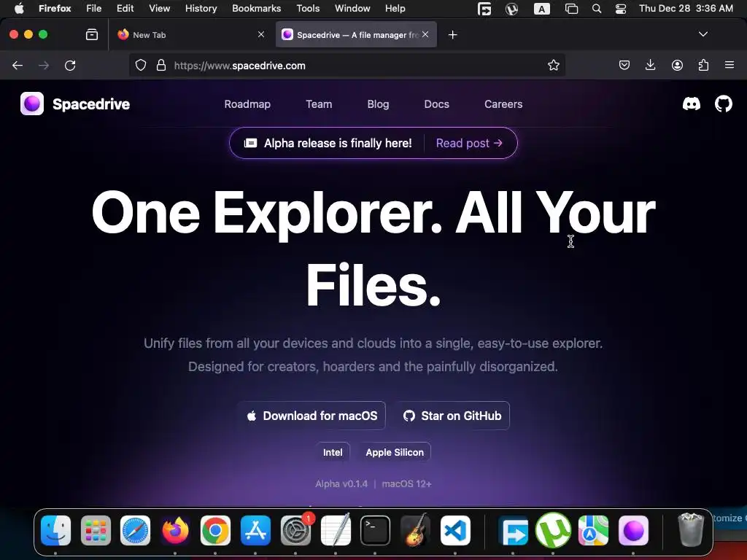Open the Blog page link
Image resolution: width=747 pixels, height=560 pixels.
(x=378, y=104)
